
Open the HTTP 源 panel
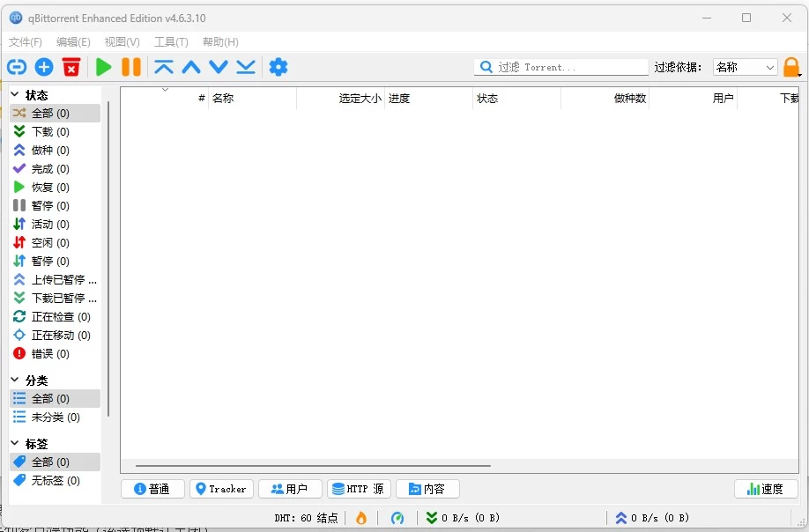359,489
